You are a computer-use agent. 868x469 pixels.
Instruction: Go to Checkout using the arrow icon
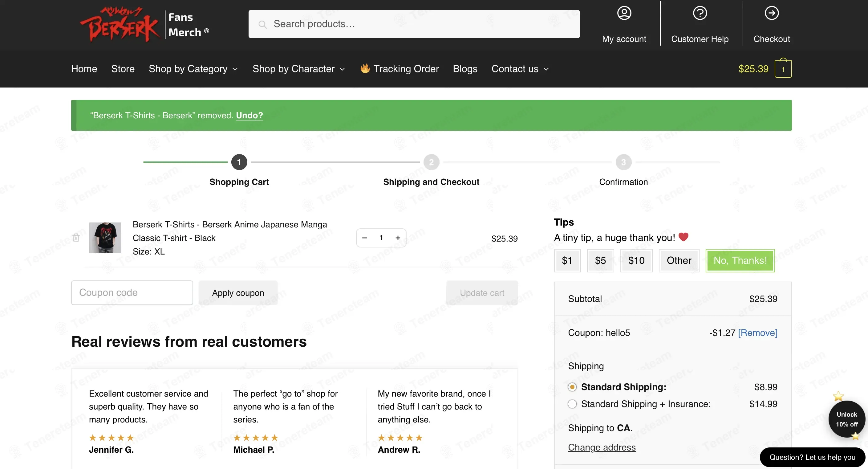[x=772, y=13]
